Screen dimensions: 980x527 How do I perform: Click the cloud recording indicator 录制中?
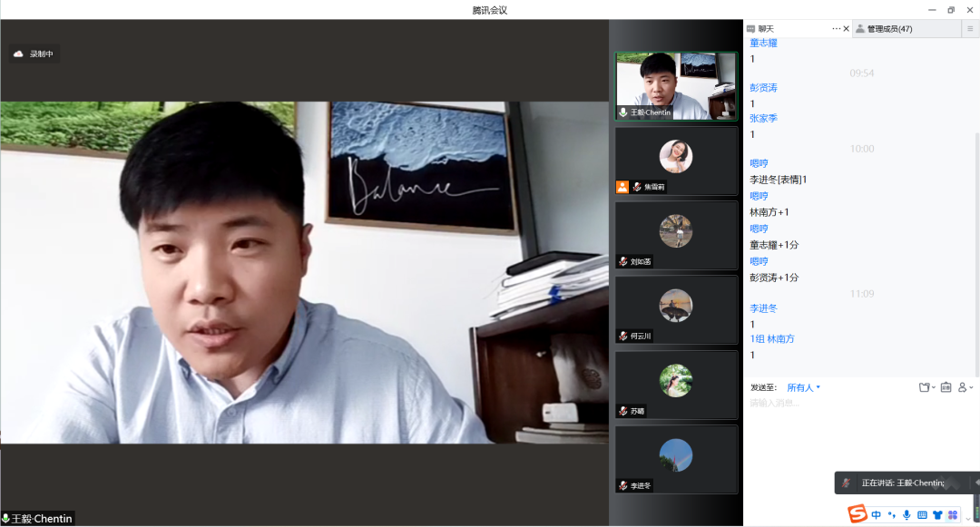[x=34, y=54]
